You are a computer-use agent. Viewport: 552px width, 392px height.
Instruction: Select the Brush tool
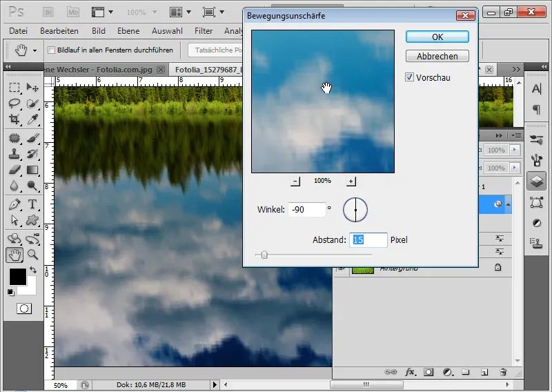pyautogui.click(x=32, y=138)
